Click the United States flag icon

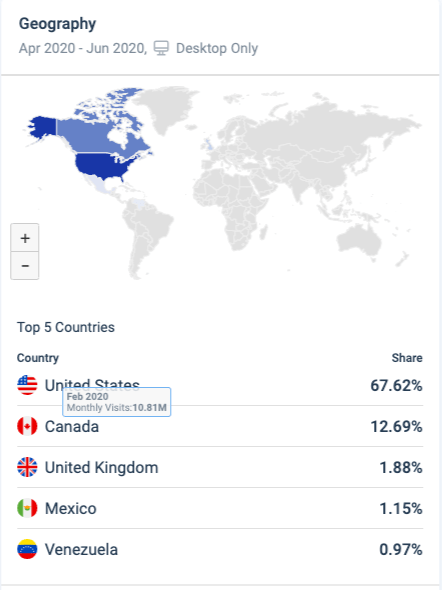tap(27, 385)
